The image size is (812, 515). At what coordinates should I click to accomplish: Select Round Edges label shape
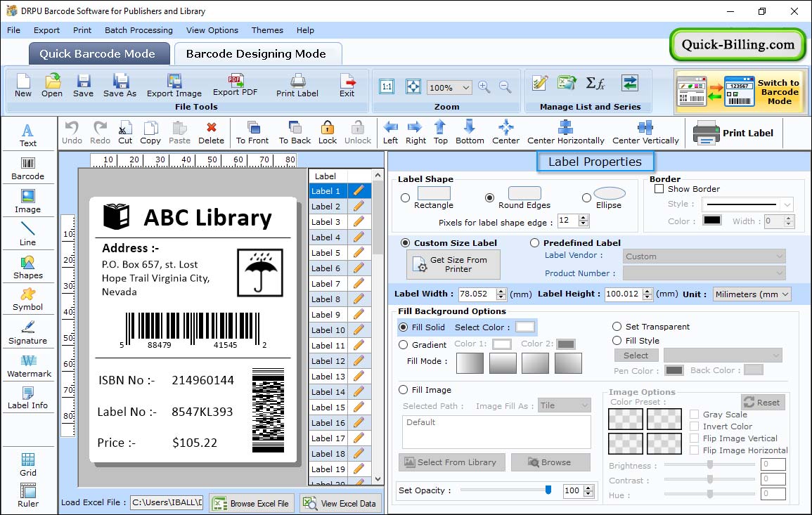489,197
